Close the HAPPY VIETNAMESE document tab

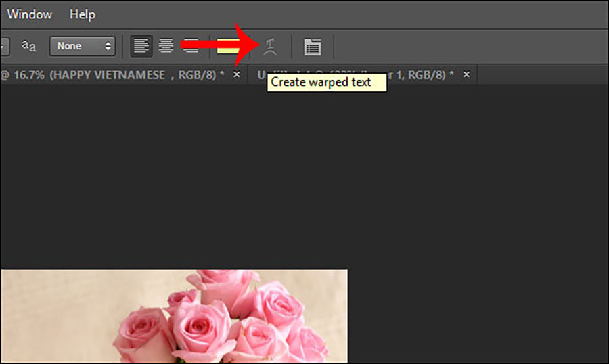pos(237,74)
